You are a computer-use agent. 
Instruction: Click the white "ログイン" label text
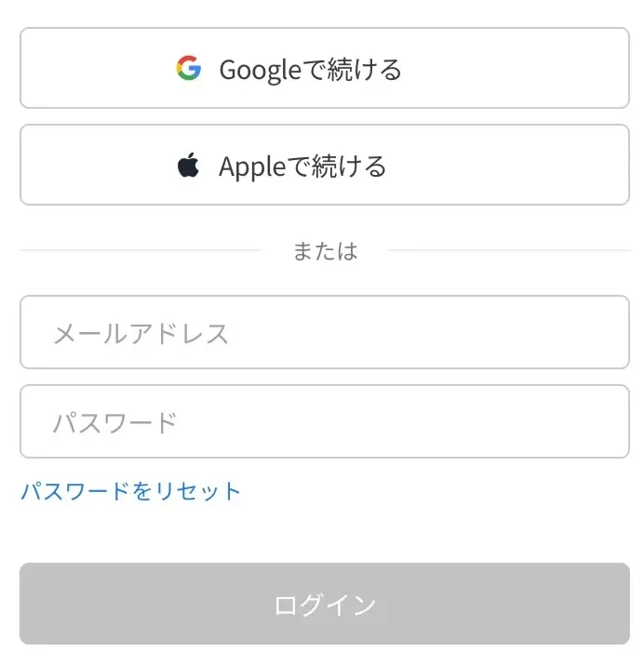[325, 606]
